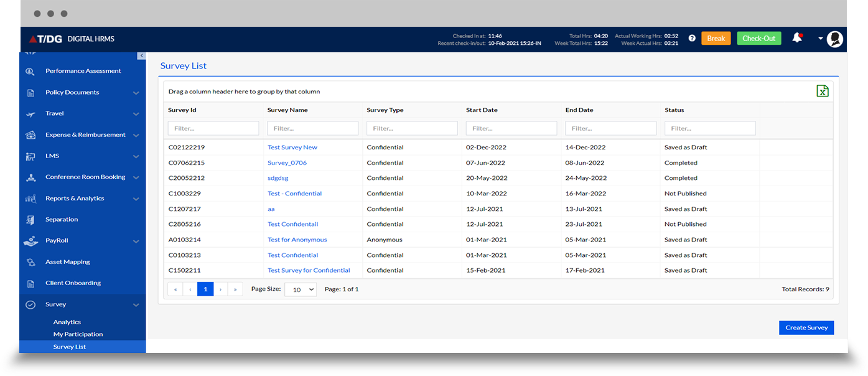The width and height of the screenshot is (868, 376).
Task: Click the Survey Name filter field
Action: (x=312, y=128)
